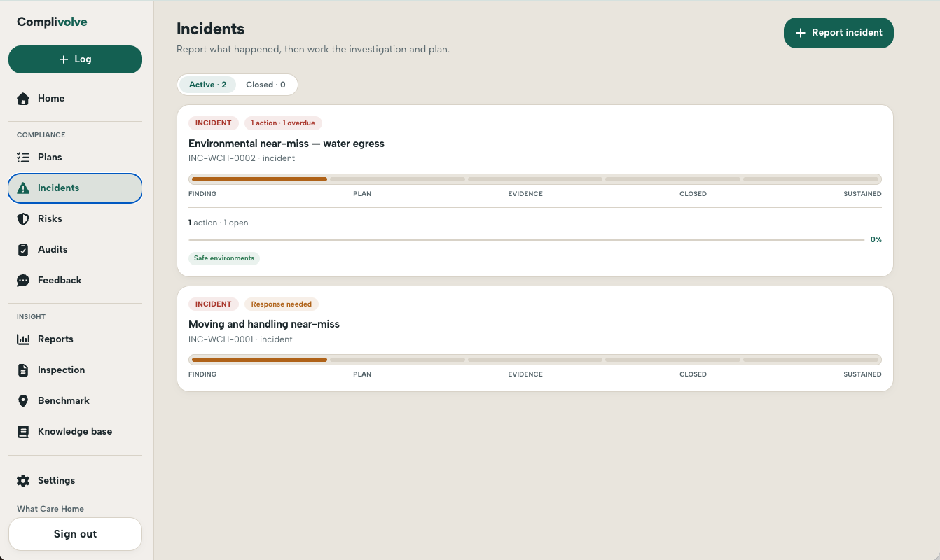Click the Incidents page heading
The image size is (940, 560).
[210, 29]
